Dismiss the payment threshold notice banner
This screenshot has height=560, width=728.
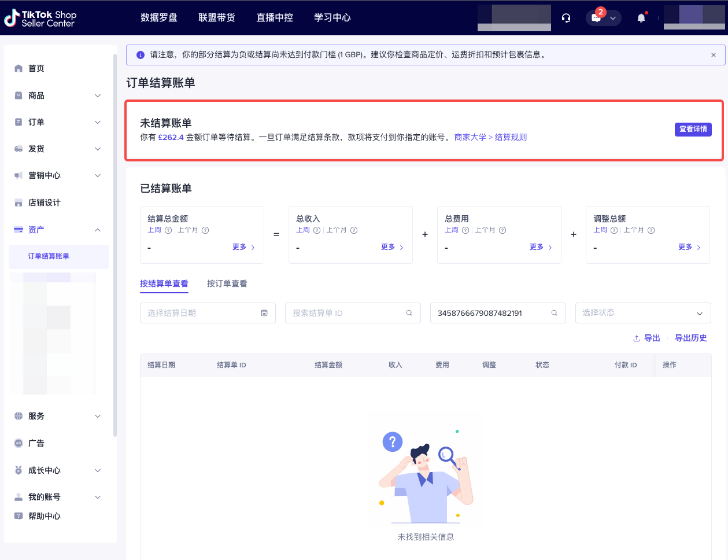[713, 55]
